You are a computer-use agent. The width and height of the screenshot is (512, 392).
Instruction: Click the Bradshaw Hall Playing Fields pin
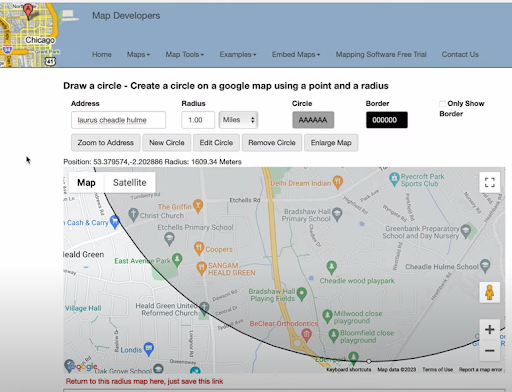(x=302, y=294)
